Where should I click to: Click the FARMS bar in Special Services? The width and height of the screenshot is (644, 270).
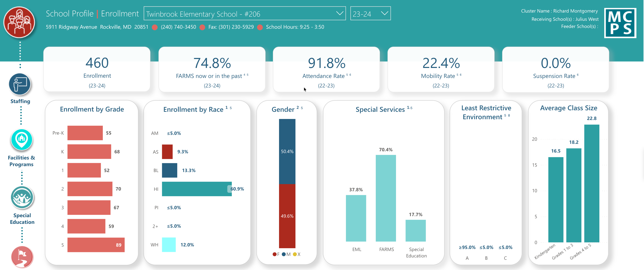click(x=386, y=198)
